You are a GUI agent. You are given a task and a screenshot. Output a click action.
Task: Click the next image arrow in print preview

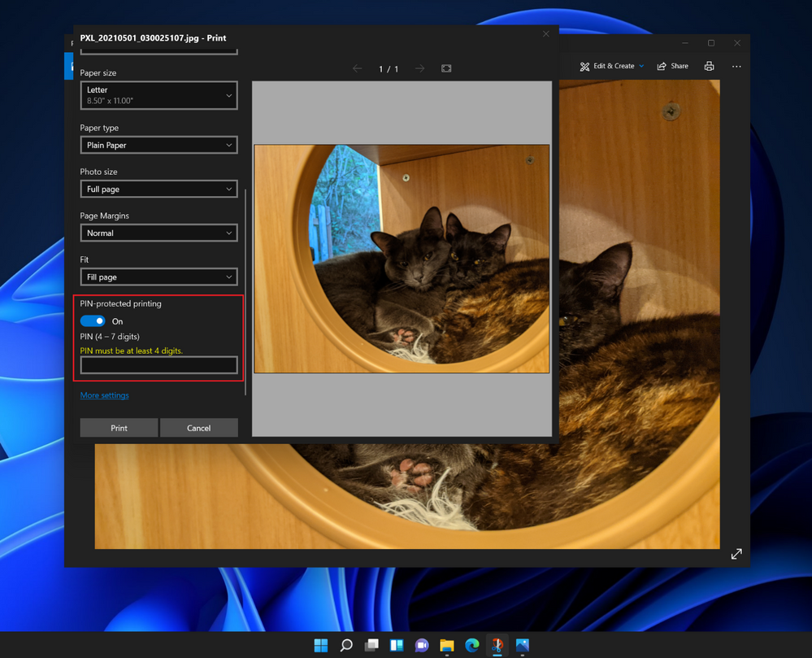click(x=419, y=68)
